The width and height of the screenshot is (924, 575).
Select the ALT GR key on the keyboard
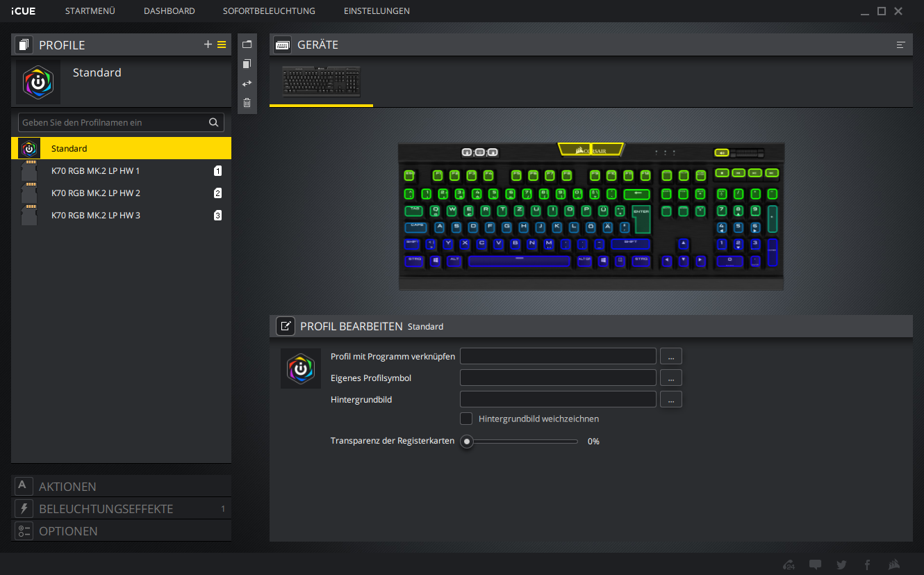coord(584,261)
